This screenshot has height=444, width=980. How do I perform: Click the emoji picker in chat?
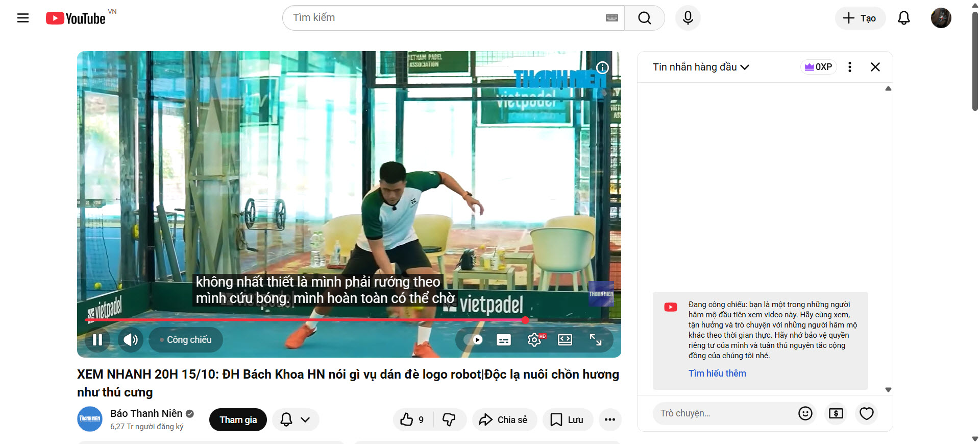pos(805,413)
